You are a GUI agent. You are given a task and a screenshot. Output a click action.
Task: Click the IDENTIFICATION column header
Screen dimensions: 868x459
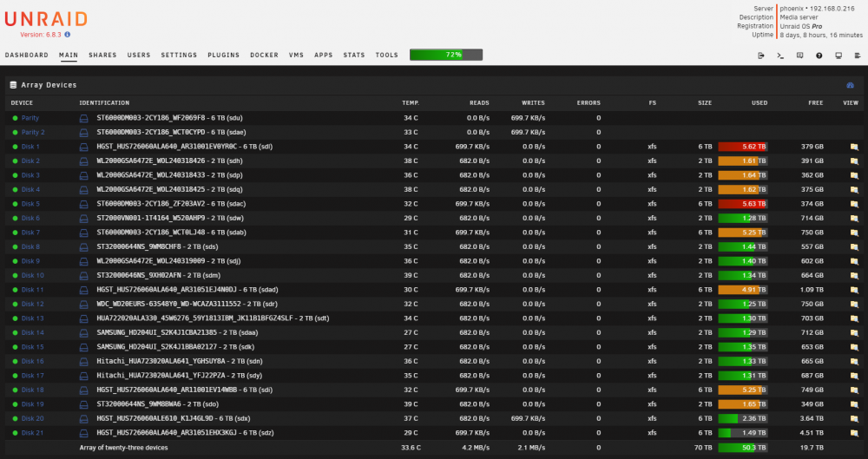tap(104, 103)
